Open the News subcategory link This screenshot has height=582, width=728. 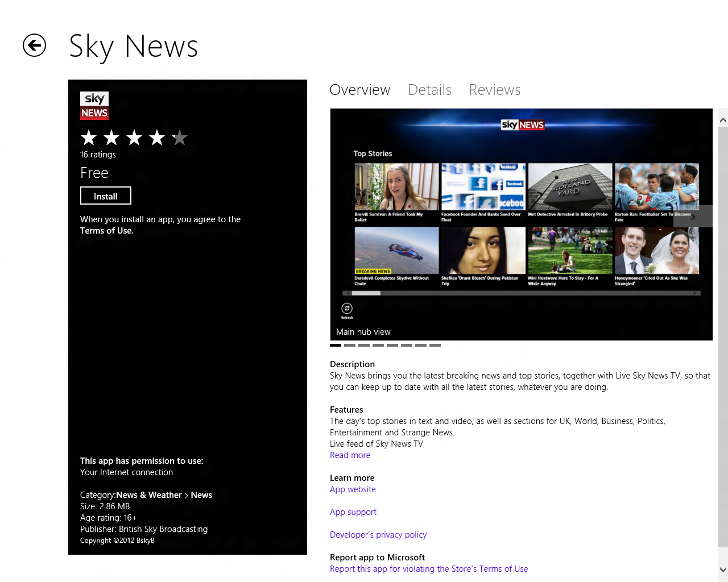pyautogui.click(x=201, y=495)
